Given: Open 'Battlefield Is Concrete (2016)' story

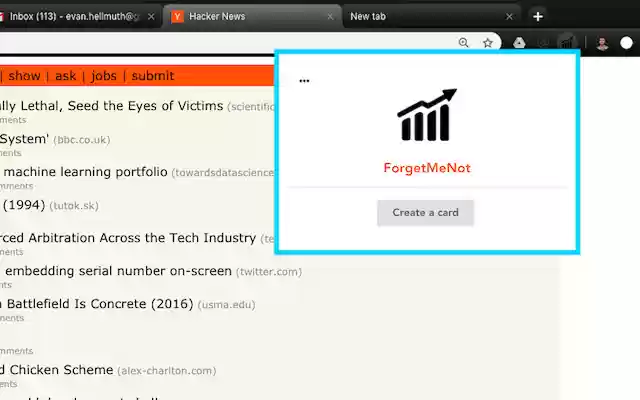Looking at the screenshot, I should (x=97, y=304).
